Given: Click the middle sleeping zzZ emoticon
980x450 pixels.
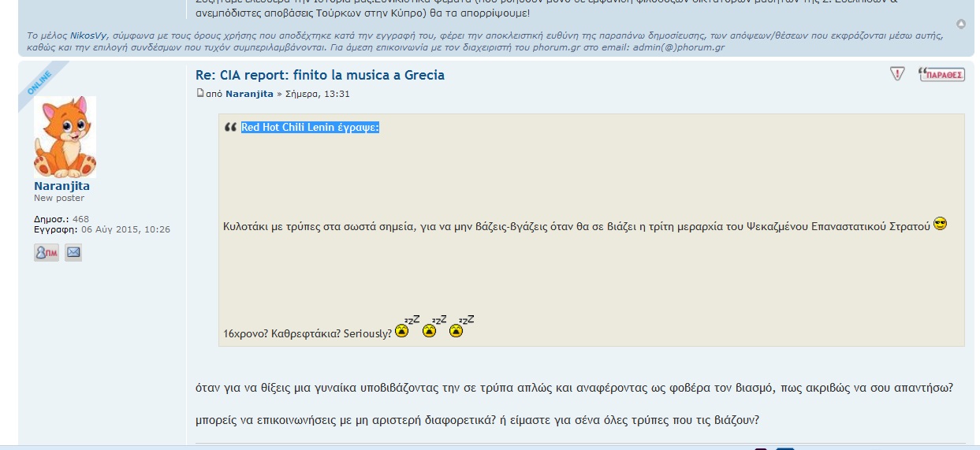Looking at the screenshot, I should point(430,330).
